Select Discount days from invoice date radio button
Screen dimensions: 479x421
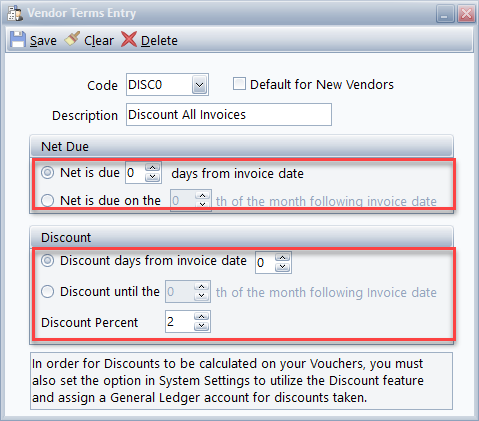click(47, 260)
